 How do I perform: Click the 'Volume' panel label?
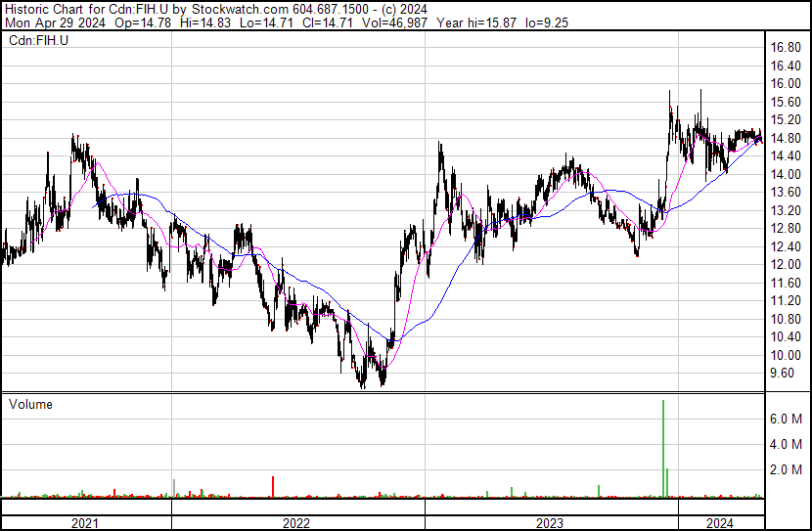pos(30,404)
